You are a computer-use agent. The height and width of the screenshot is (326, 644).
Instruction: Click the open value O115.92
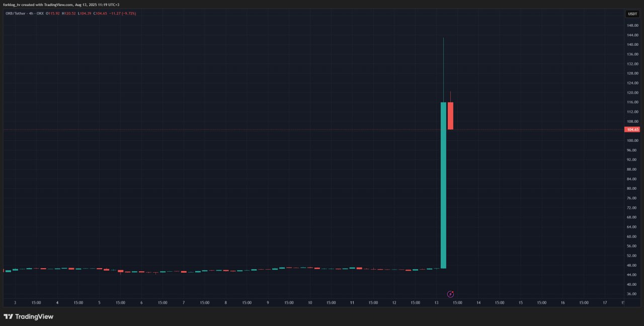point(52,13)
